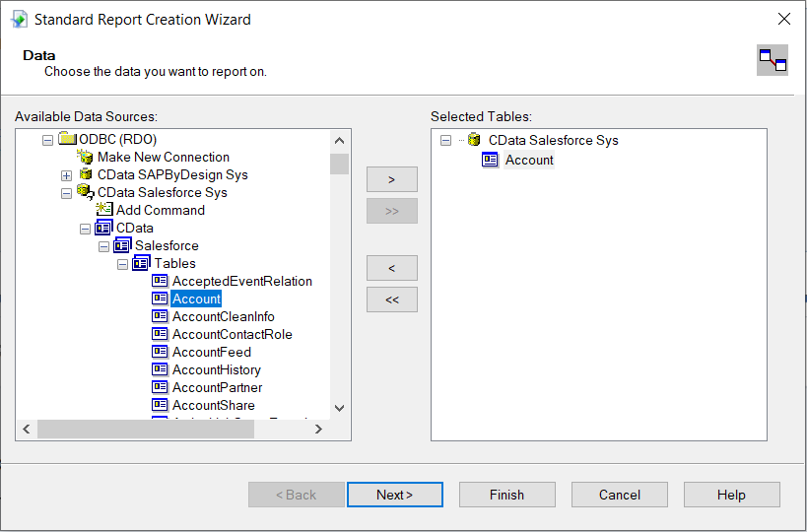Click the CData SAPByDesign Sys database icon

click(x=86, y=174)
